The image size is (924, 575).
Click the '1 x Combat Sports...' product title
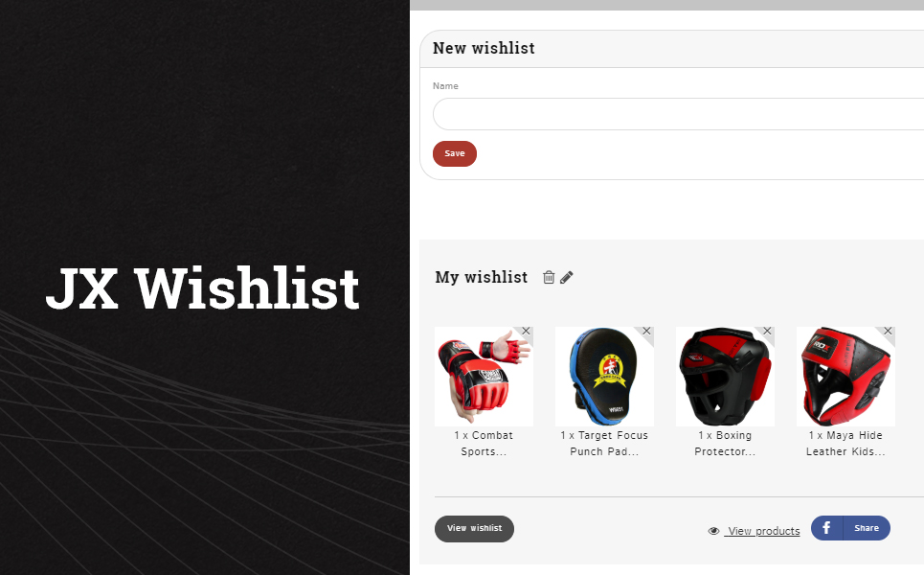(x=484, y=444)
